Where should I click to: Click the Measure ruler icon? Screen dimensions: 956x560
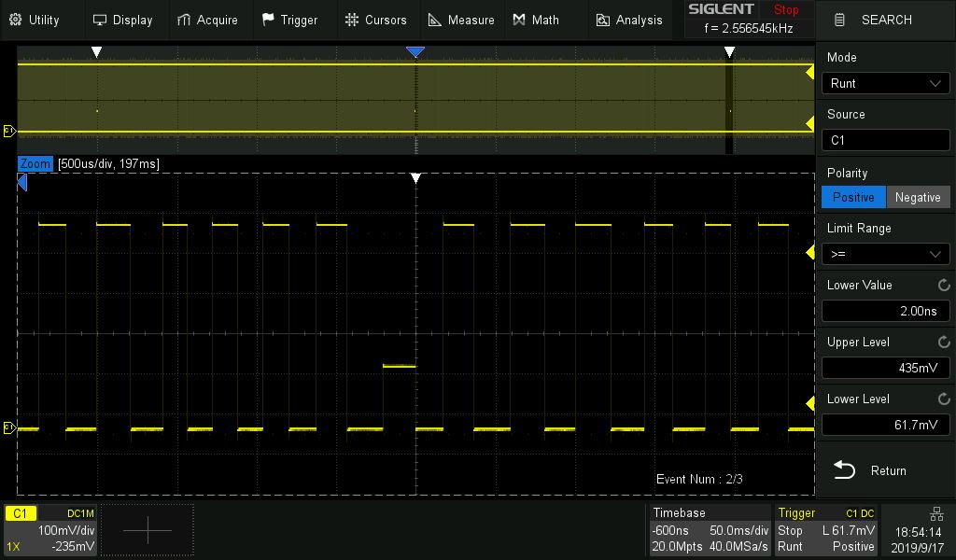point(435,20)
